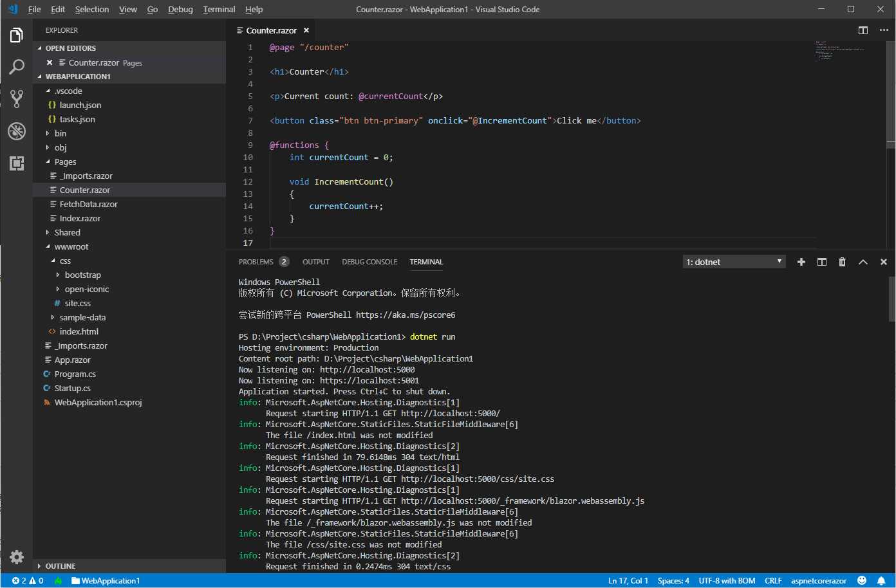
Task: Click the errors and warnings status indicator
Action: [x=28, y=580]
